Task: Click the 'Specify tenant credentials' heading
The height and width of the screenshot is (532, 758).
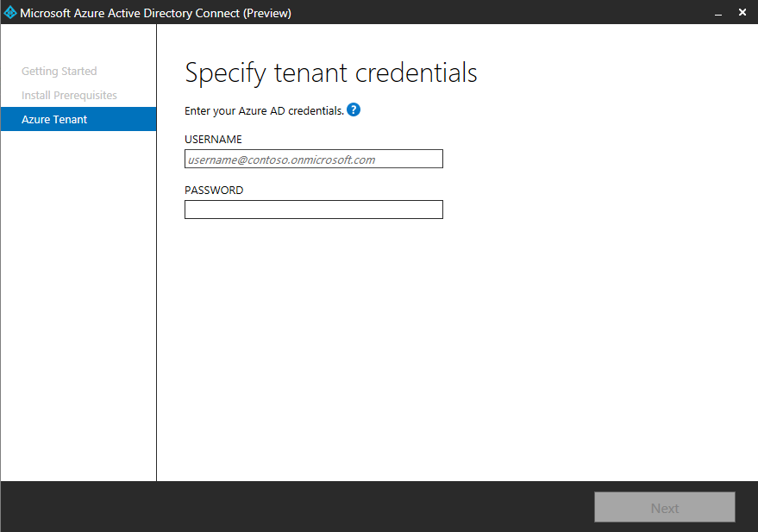Action: coord(330,73)
